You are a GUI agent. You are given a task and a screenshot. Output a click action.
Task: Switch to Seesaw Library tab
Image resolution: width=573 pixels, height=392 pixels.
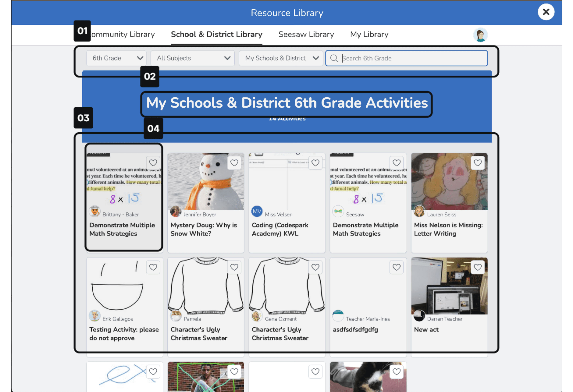pyautogui.click(x=306, y=34)
